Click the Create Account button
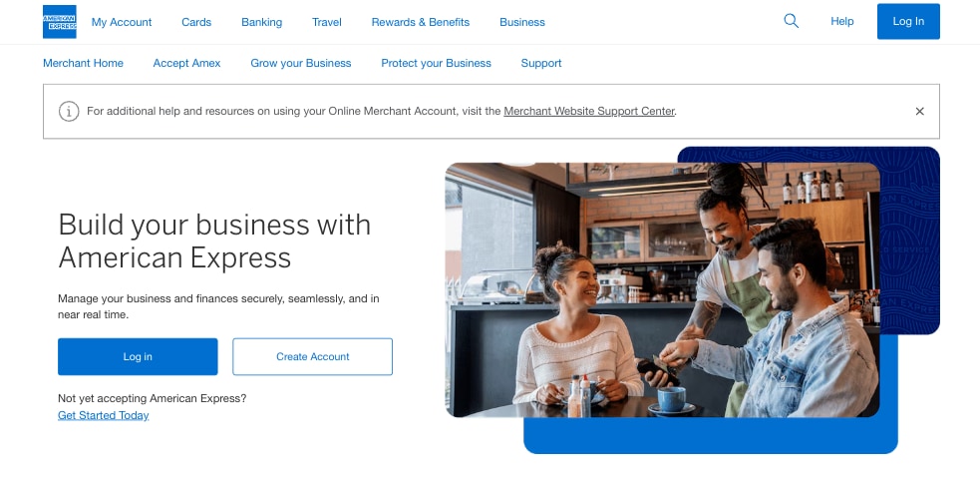The height and width of the screenshot is (485, 980). tap(312, 356)
